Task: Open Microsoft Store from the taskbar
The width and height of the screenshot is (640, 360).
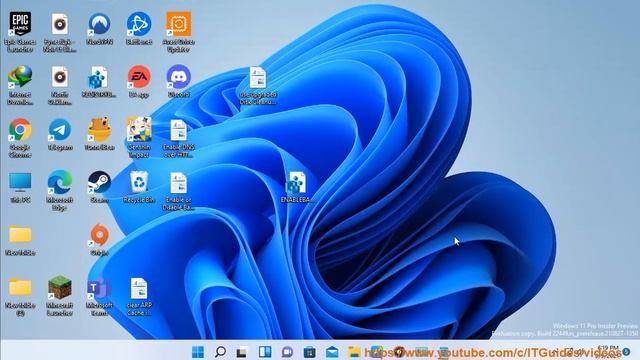Action: [x=309, y=351]
